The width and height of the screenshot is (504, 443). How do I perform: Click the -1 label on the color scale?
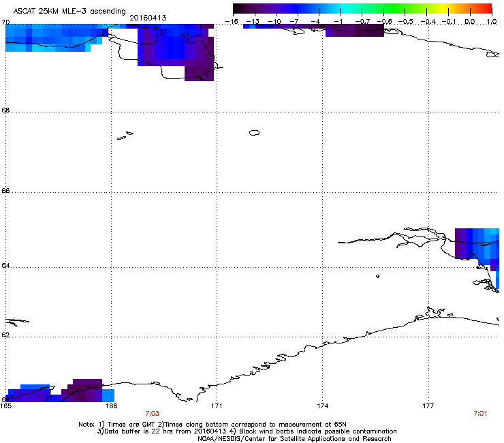[x=337, y=22]
